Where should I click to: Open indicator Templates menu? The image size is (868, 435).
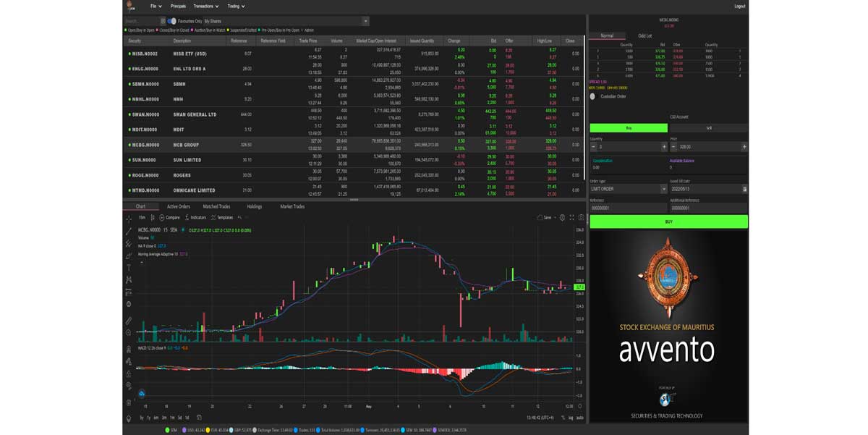[x=222, y=217]
